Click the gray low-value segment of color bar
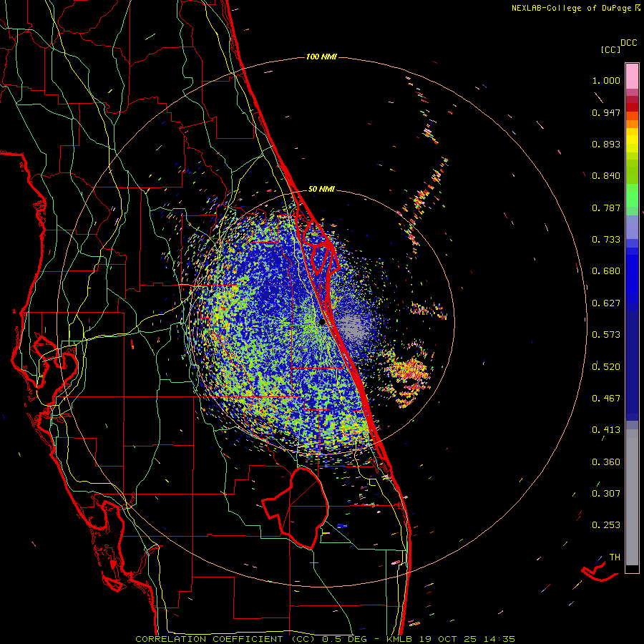 [632, 497]
